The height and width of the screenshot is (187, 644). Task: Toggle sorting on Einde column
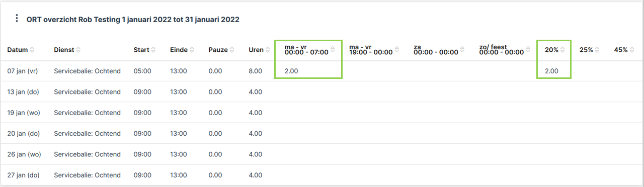[x=192, y=50]
